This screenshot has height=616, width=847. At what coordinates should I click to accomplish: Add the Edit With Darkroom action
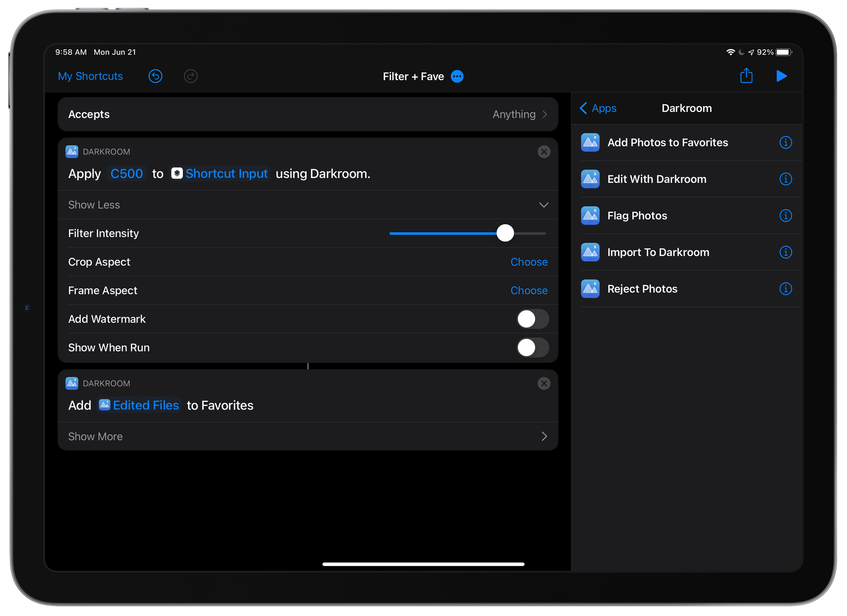[x=657, y=179]
